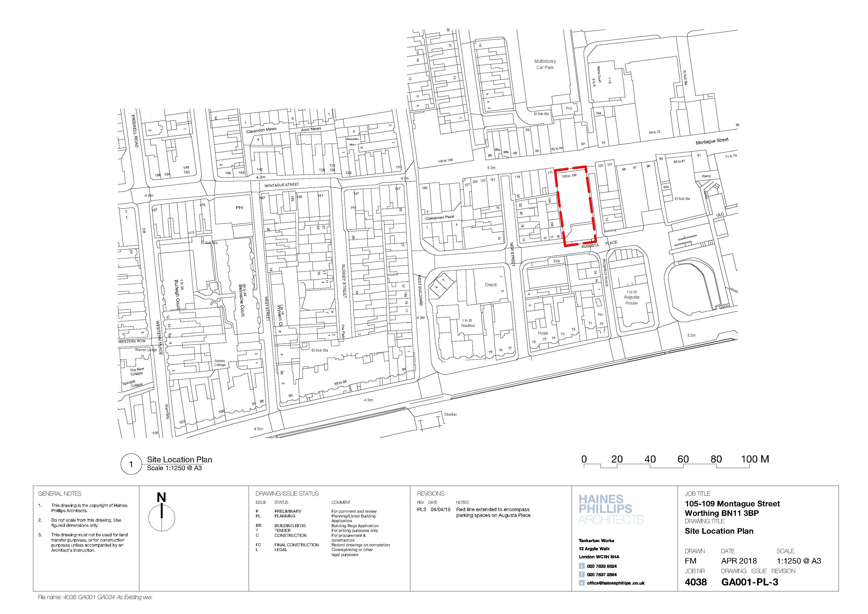Click the GENERAL NOTES heading
This screenshot has width=868, height=614.
[x=60, y=494]
